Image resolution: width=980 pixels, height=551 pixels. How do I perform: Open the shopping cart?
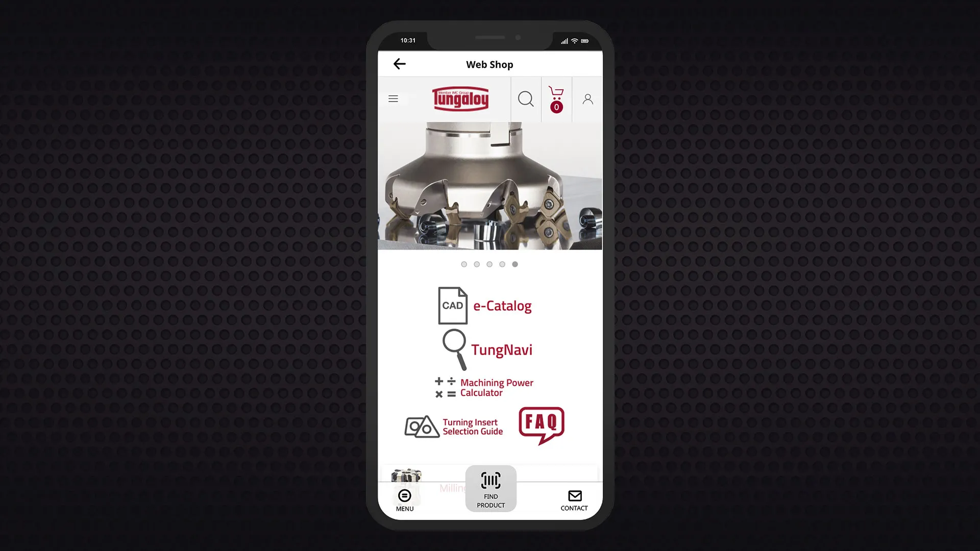[x=556, y=99]
